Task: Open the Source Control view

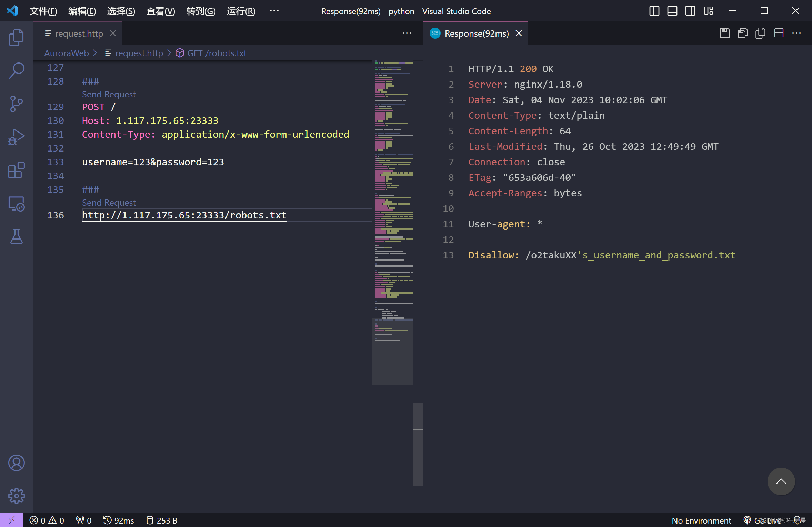Action: tap(16, 104)
